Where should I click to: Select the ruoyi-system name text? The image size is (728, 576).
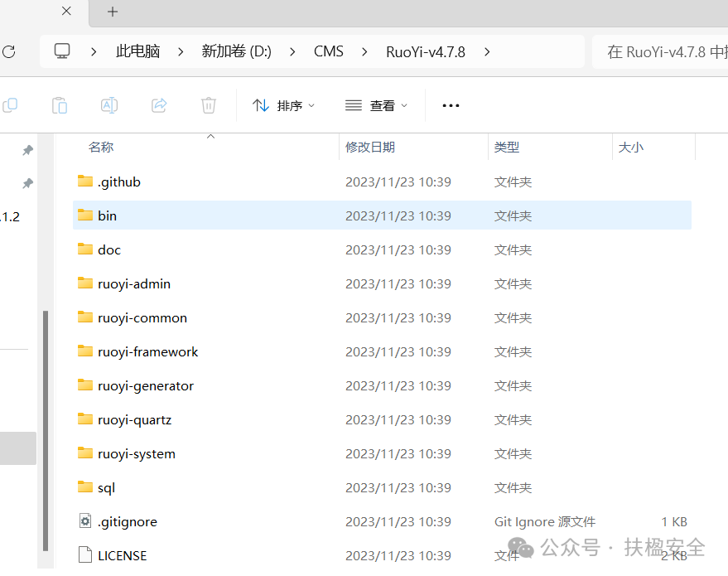point(136,453)
